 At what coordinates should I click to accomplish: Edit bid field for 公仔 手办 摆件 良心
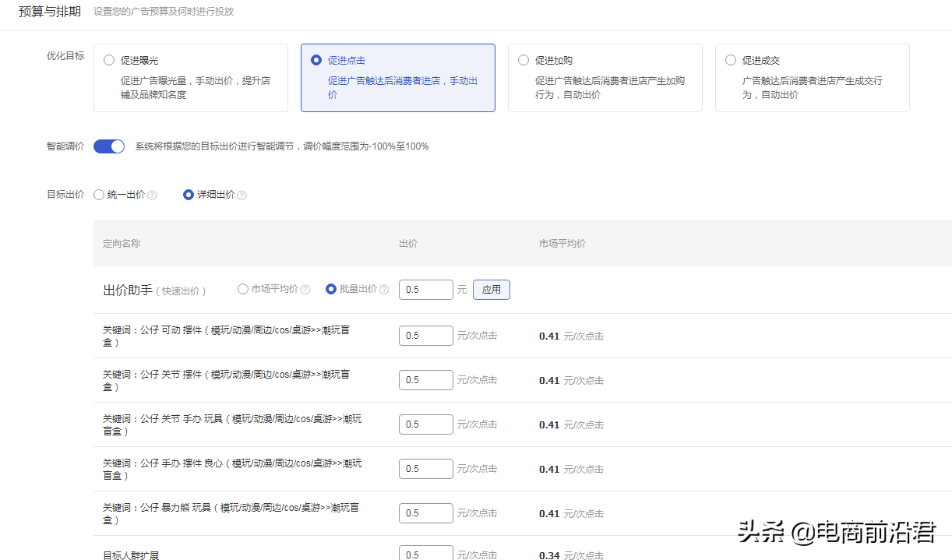click(x=426, y=469)
